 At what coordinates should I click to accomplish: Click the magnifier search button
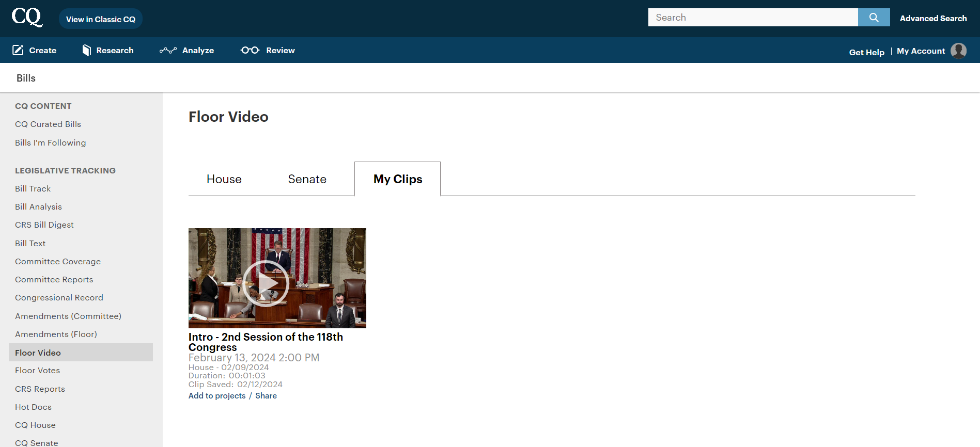point(874,17)
